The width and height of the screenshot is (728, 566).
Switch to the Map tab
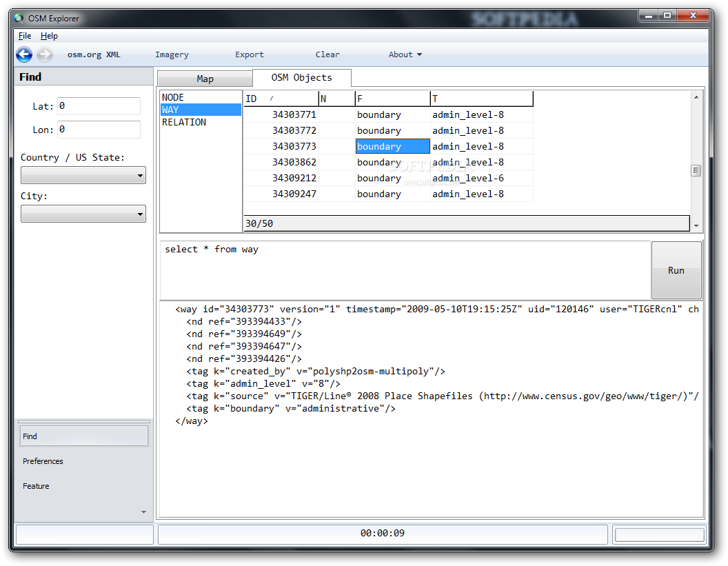point(205,79)
